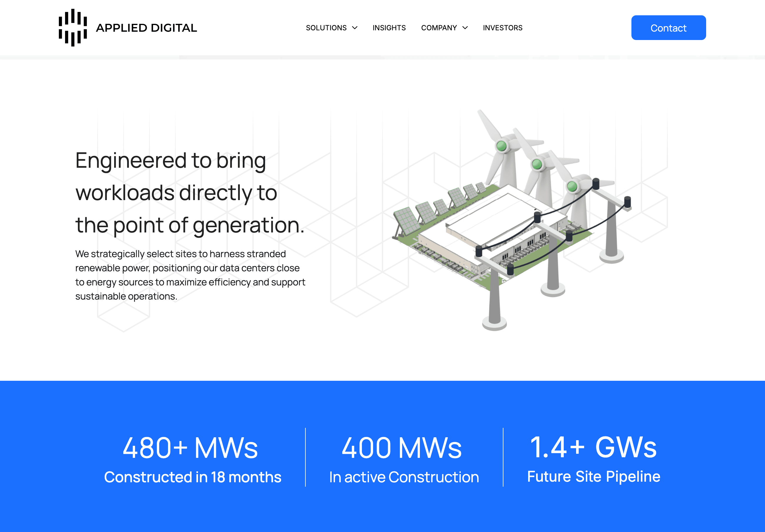
Task: Click the leftmost wind turbine's green hub
Action: (x=501, y=146)
